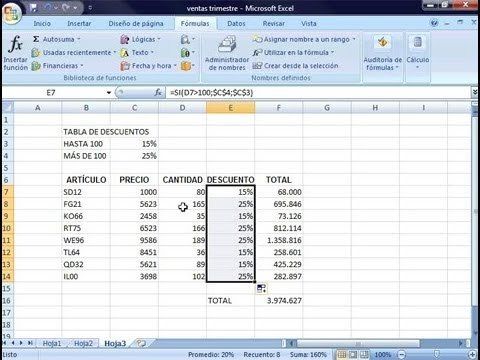Open the Administrador de nombres
Viewport: 480px width, 360px height.
(x=227, y=53)
